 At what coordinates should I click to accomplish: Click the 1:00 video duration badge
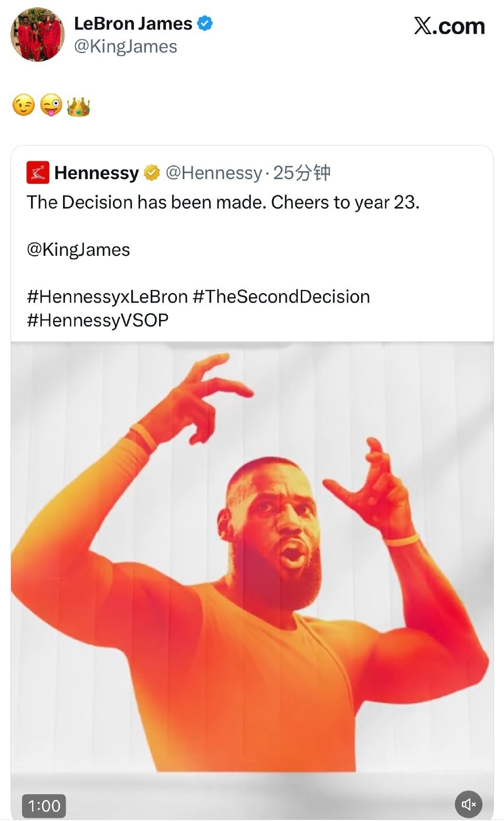(x=44, y=806)
